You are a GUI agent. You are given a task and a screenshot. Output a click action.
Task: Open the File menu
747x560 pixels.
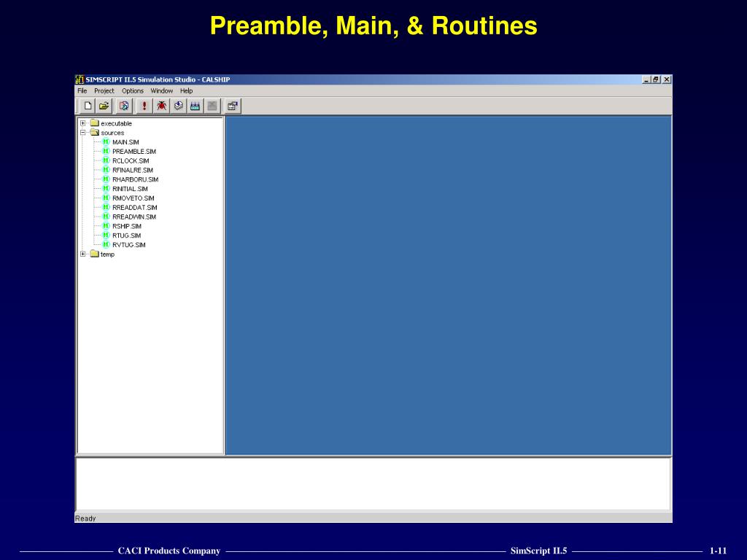coord(82,90)
